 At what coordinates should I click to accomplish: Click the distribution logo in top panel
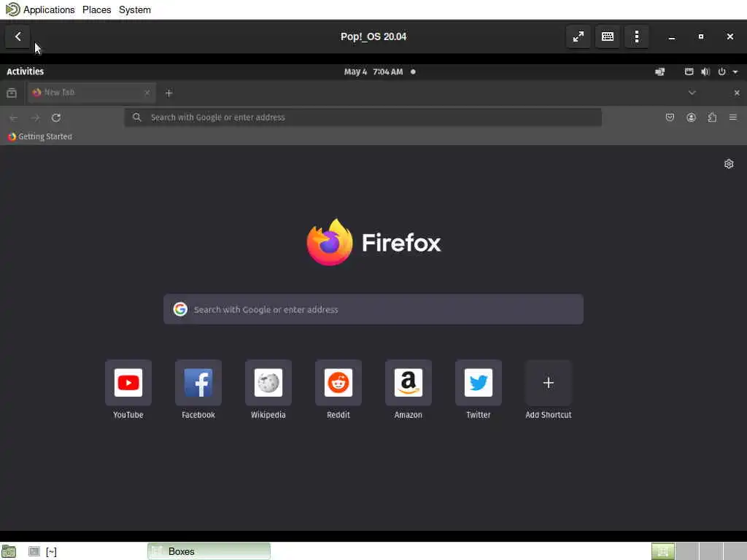click(12, 9)
